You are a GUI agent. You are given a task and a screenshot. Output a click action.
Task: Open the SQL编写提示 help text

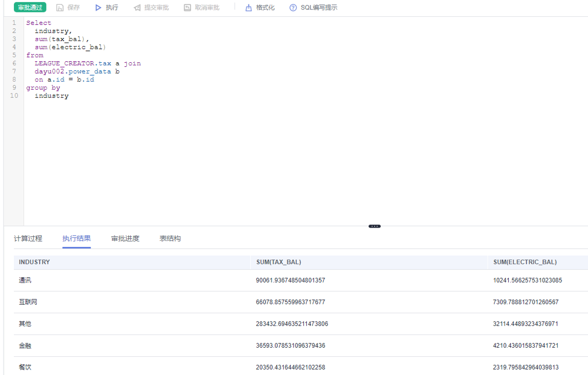pyautogui.click(x=319, y=7)
